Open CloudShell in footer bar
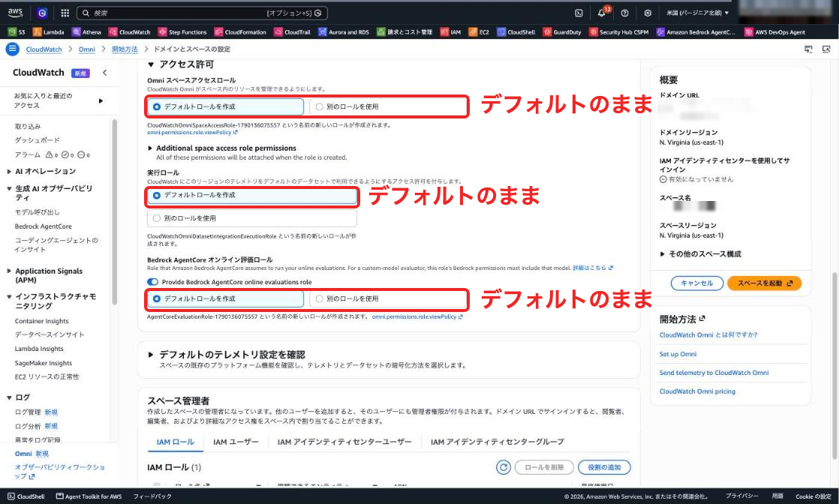839x504 pixels. [x=26, y=496]
